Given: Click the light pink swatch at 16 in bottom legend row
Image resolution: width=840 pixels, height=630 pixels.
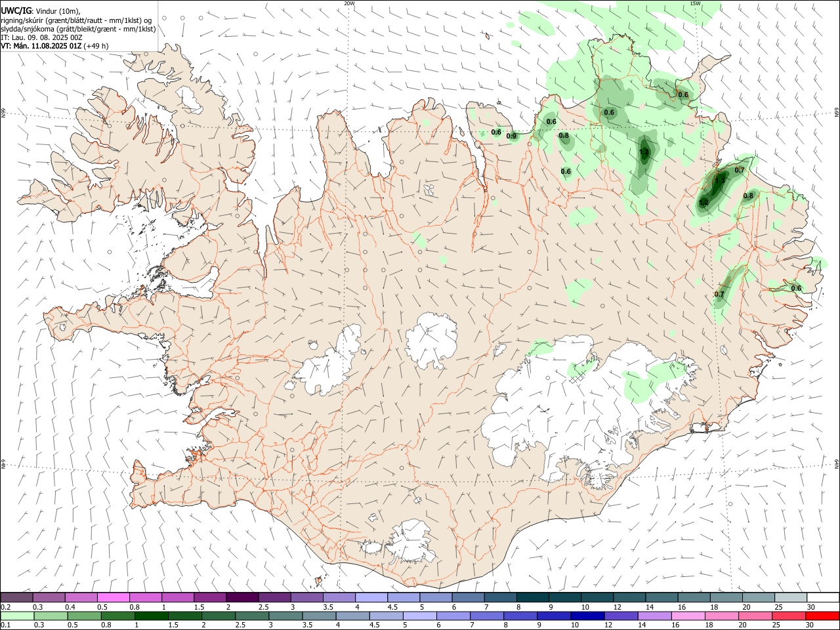Looking at the screenshot, I should [688, 616].
